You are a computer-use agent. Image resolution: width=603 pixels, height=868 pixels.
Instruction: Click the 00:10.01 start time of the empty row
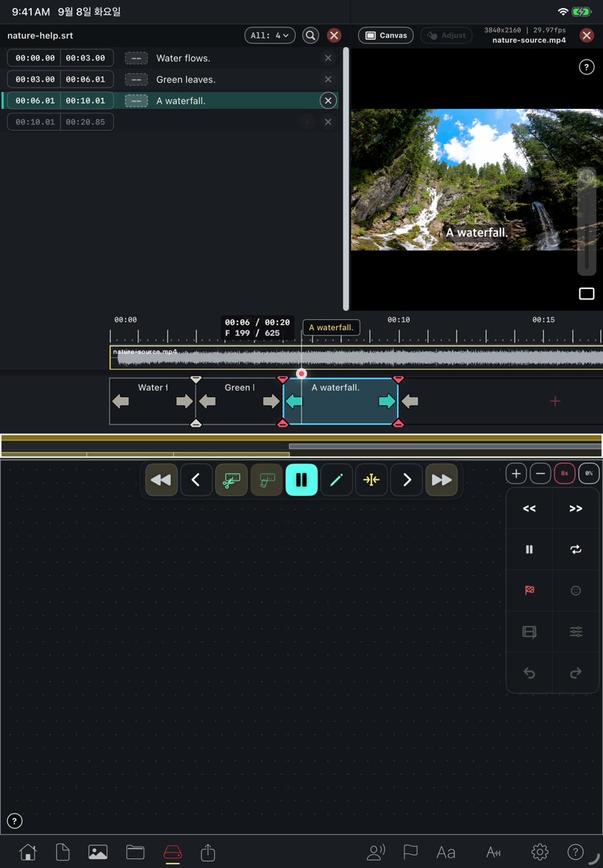coord(35,122)
